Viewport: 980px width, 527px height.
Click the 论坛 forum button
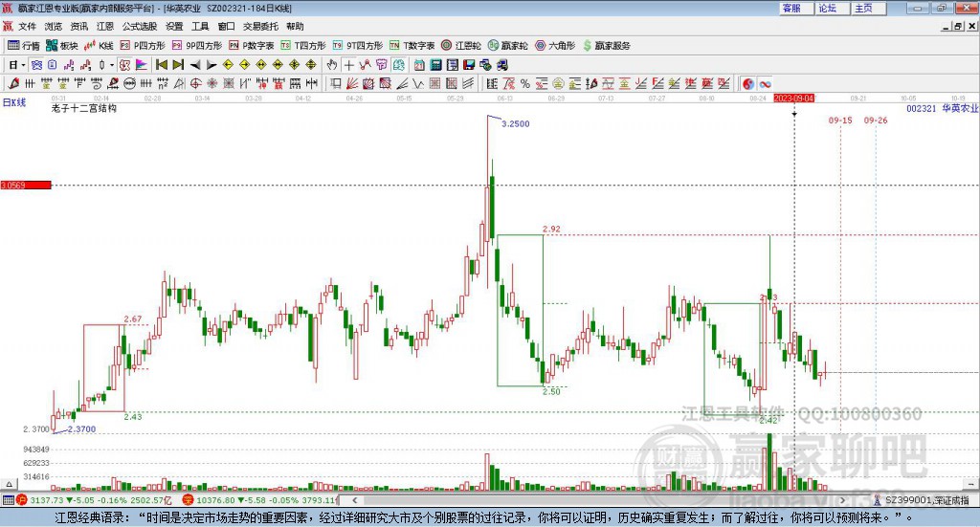(x=832, y=8)
